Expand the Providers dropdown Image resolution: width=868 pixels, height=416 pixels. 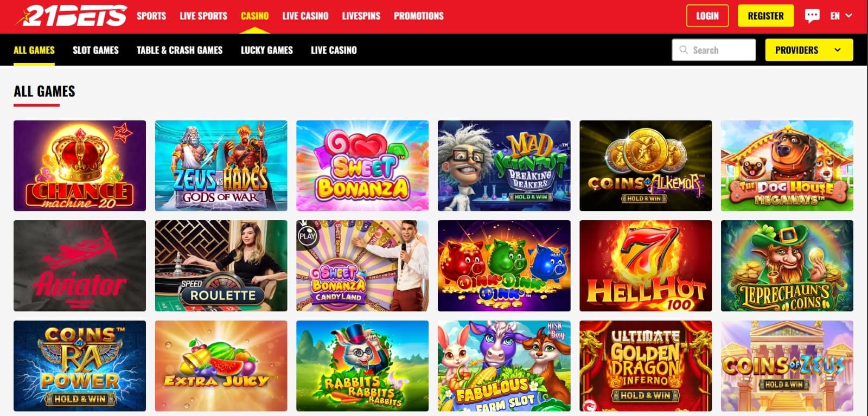click(x=809, y=50)
